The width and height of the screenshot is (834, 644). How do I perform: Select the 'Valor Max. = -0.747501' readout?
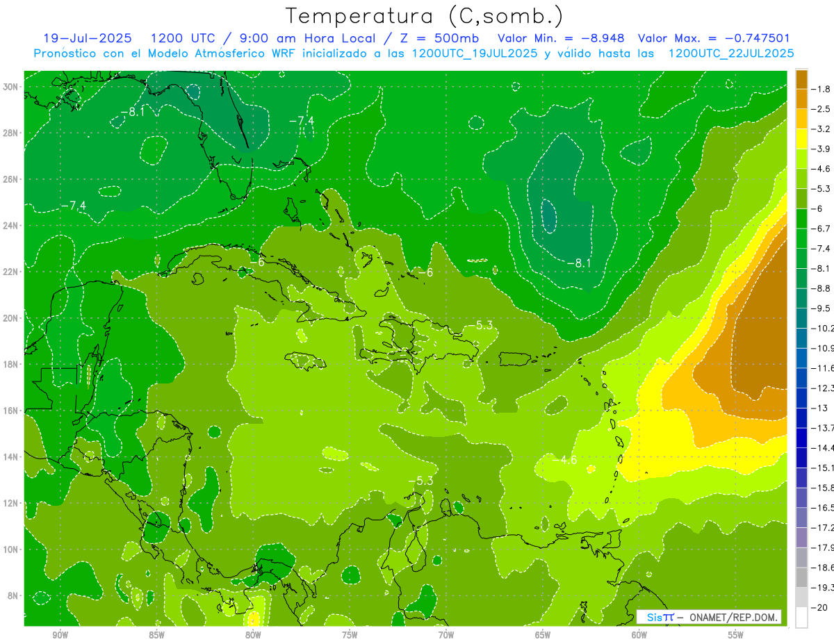[714, 38]
